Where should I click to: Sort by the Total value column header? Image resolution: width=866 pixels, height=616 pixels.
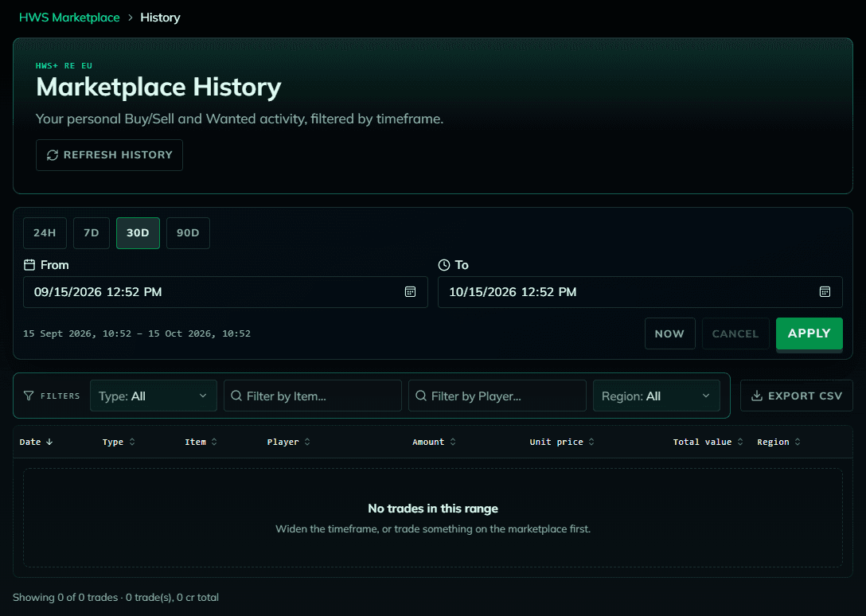coord(708,442)
